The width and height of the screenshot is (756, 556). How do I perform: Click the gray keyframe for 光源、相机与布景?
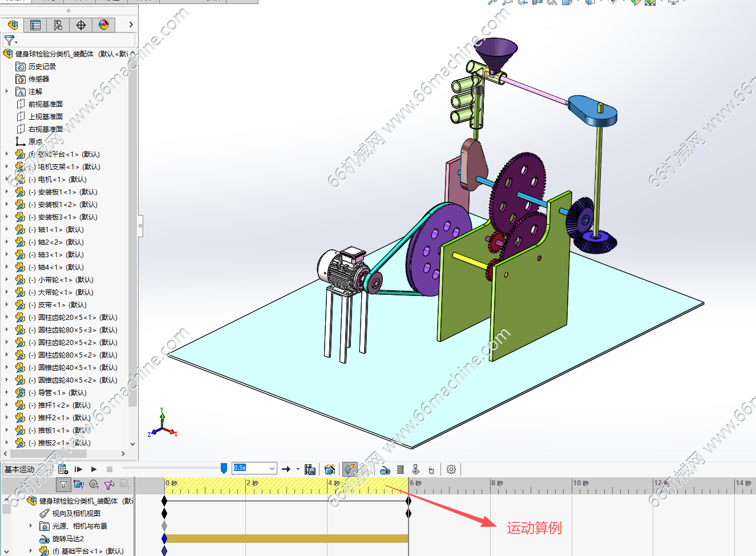[164, 526]
